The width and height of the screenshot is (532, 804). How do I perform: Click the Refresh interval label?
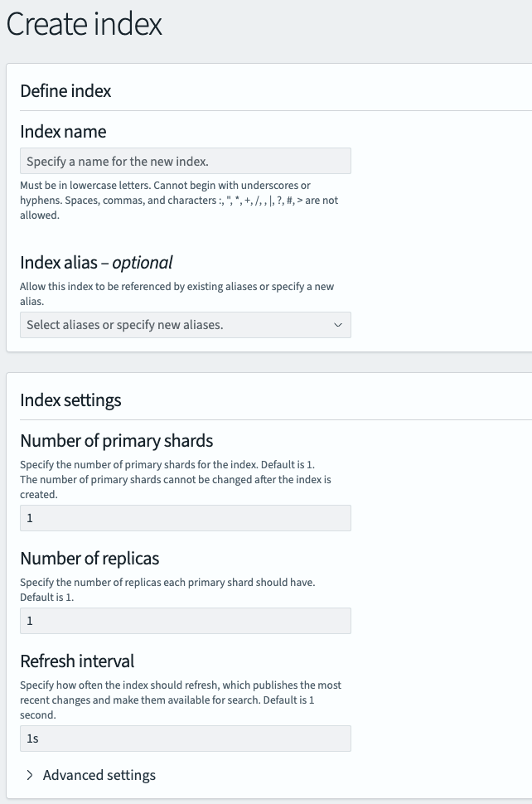click(x=77, y=661)
